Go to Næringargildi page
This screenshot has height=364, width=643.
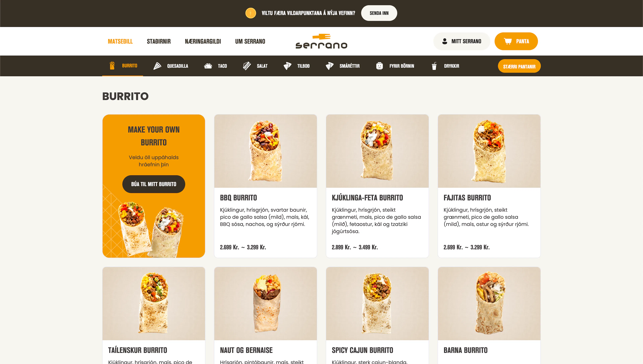click(203, 41)
